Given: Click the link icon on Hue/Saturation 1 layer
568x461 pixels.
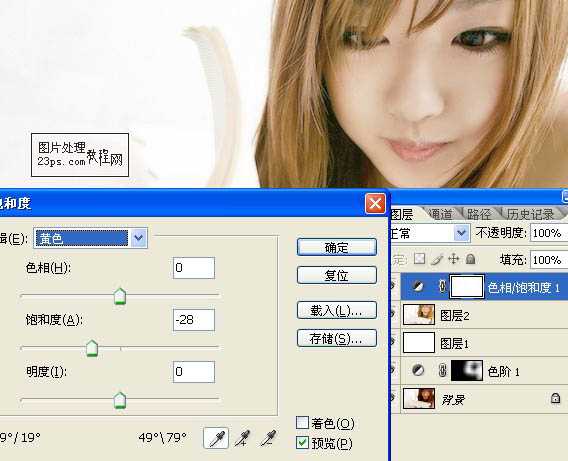Looking at the screenshot, I should pyautogui.click(x=442, y=286).
